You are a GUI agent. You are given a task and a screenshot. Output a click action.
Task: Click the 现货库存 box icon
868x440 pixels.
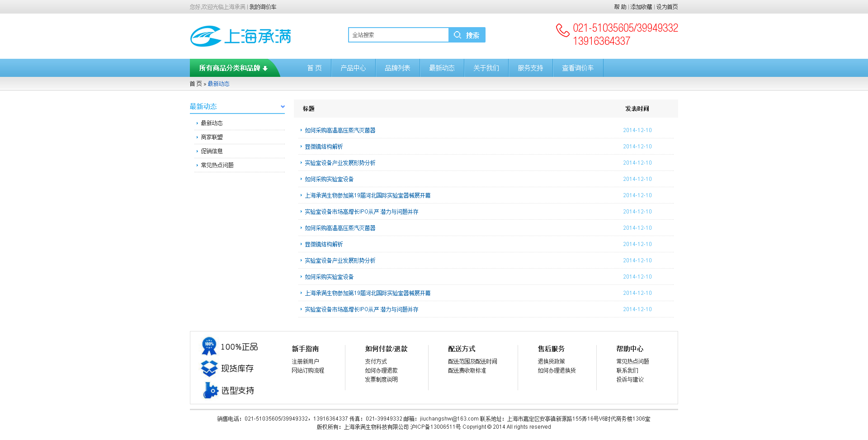(209, 368)
